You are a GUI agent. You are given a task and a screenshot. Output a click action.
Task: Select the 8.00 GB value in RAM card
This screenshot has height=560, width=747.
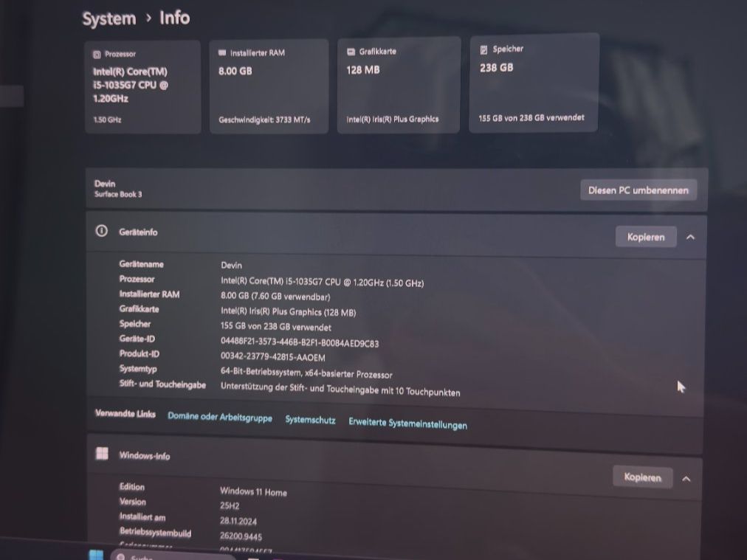point(235,71)
